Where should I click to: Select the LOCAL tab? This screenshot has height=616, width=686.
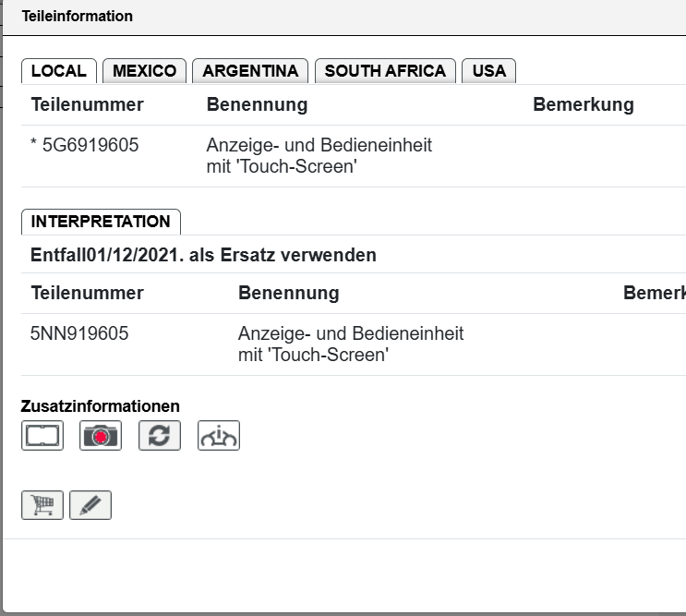pos(59,71)
